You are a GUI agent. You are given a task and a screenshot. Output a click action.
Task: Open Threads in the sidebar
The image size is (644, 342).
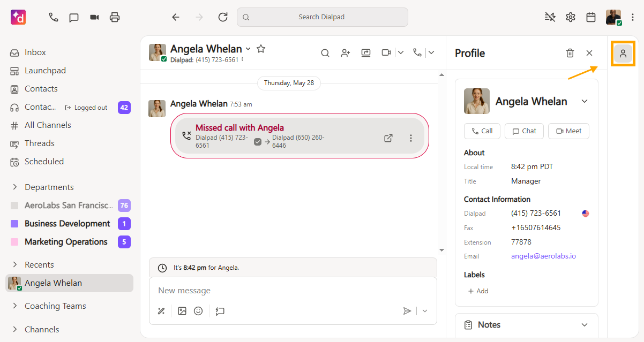(69, 143)
